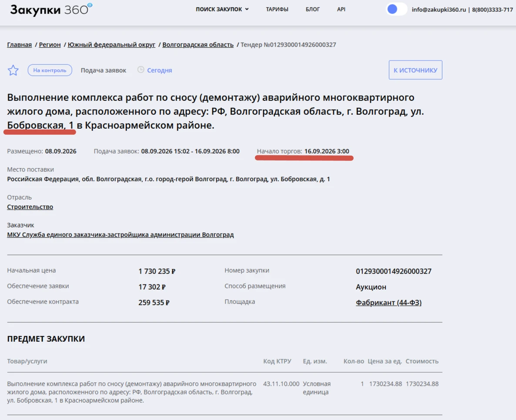Click the К ИСТОЧНИКУ button
The height and width of the screenshot is (420, 516).
click(415, 70)
